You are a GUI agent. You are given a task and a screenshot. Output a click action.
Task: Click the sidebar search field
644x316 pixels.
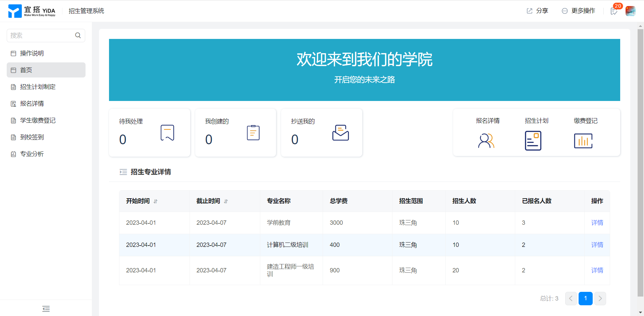pyautogui.click(x=46, y=36)
